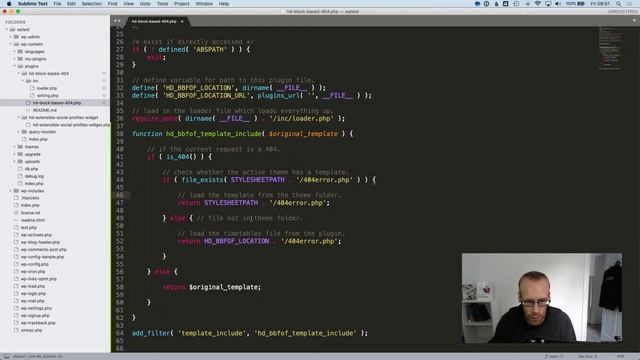Click the README.md file icon
Screen dimensions: 640x360
[x=28, y=110]
